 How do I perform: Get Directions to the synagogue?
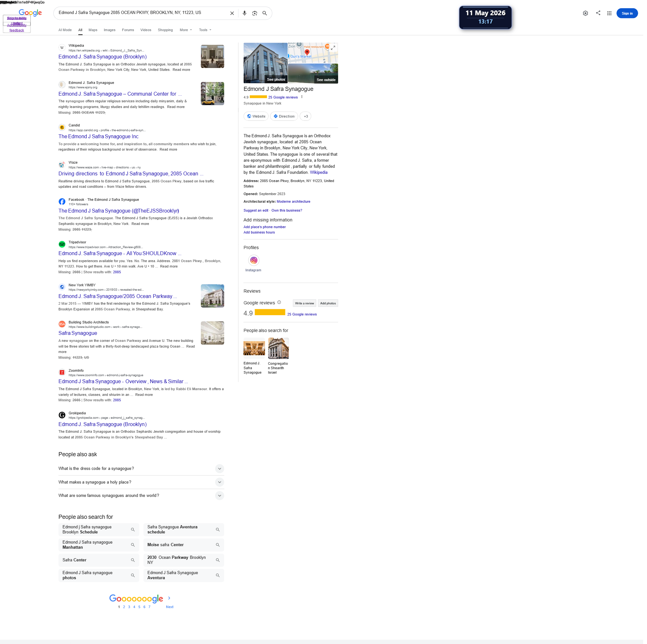tap(286, 117)
